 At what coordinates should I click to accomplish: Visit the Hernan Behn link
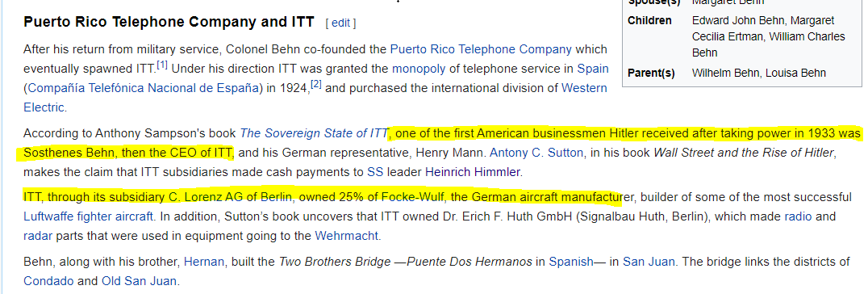[x=204, y=261]
